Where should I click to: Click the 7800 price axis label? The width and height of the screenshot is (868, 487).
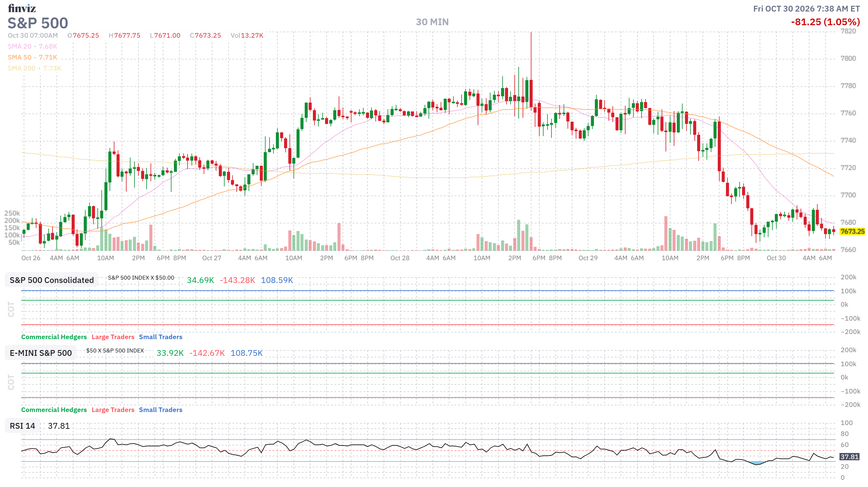pyautogui.click(x=848, y=58)
